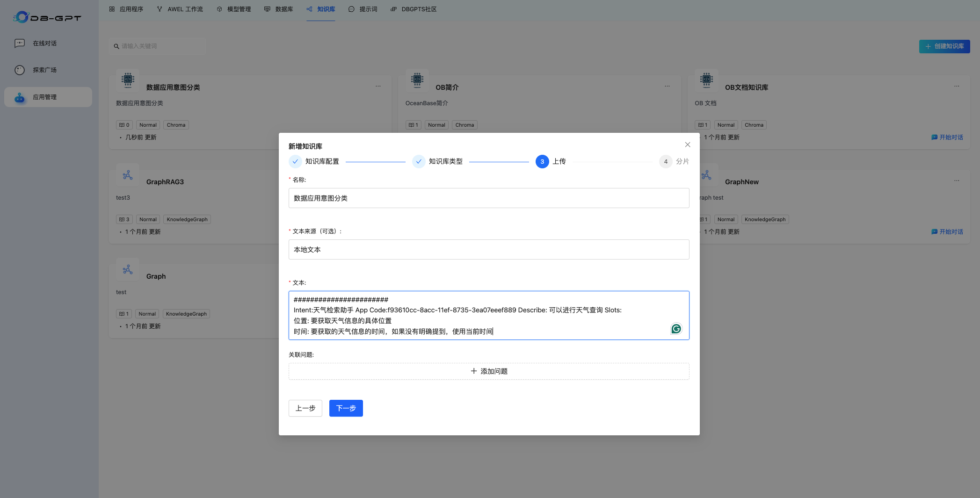The height and width of the screenshot is (498, 980).
Task: Focus the 文本来源 input field
Action: (x=489, y=250)
